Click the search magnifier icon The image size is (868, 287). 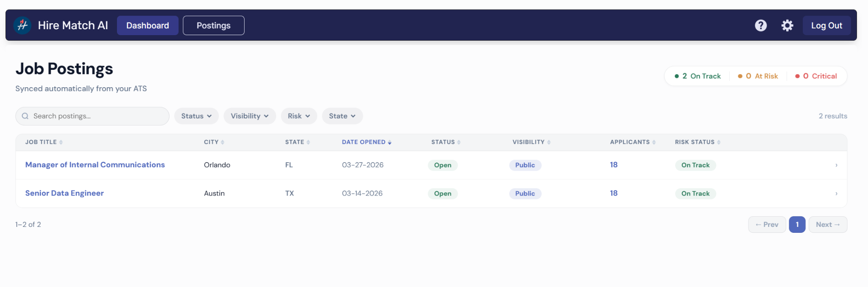pos(25,116)
